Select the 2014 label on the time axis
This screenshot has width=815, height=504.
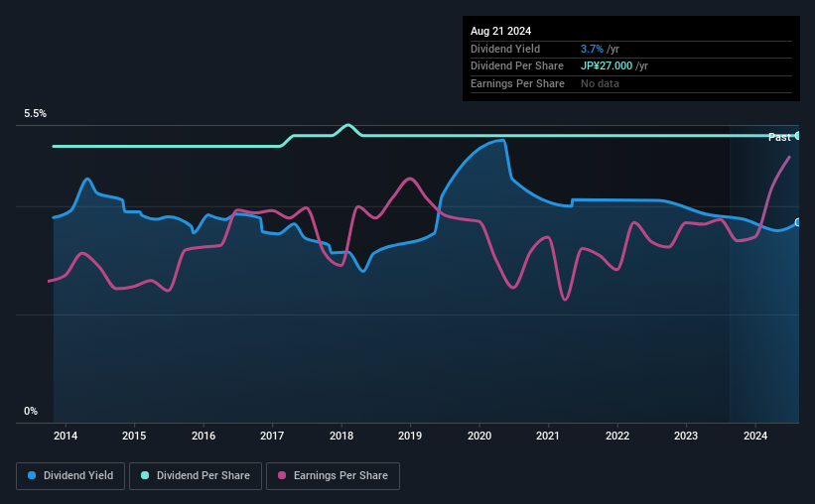coord(66,436)
